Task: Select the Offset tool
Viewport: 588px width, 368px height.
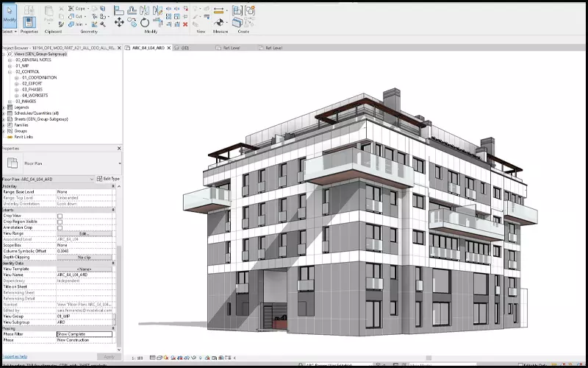Action: pyautogui.click(x=132, y=10)
